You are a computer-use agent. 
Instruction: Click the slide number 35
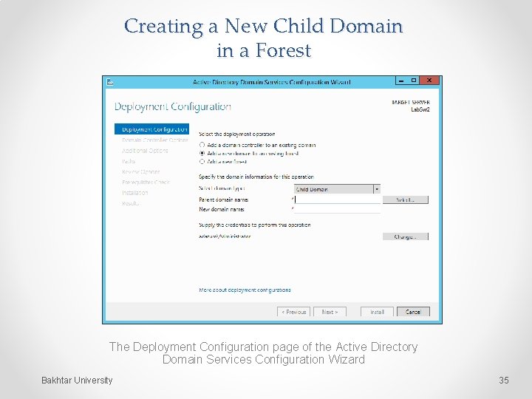tap(504, 380)
